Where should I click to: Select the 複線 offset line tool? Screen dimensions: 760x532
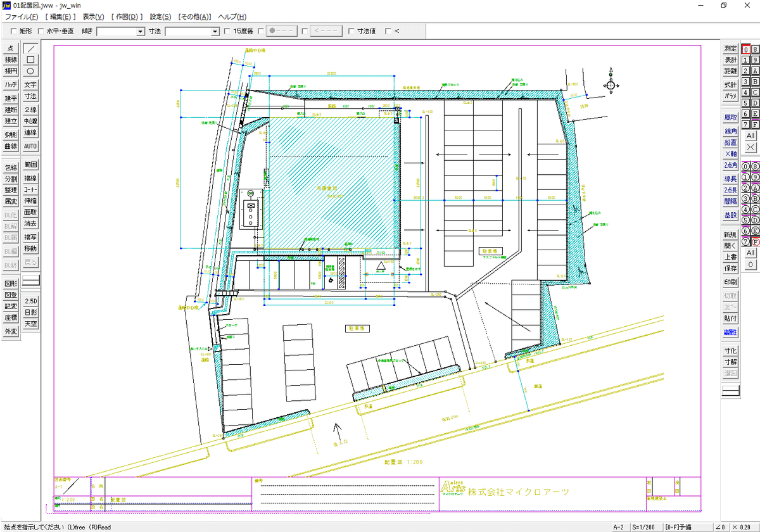[x=30, y=179]
